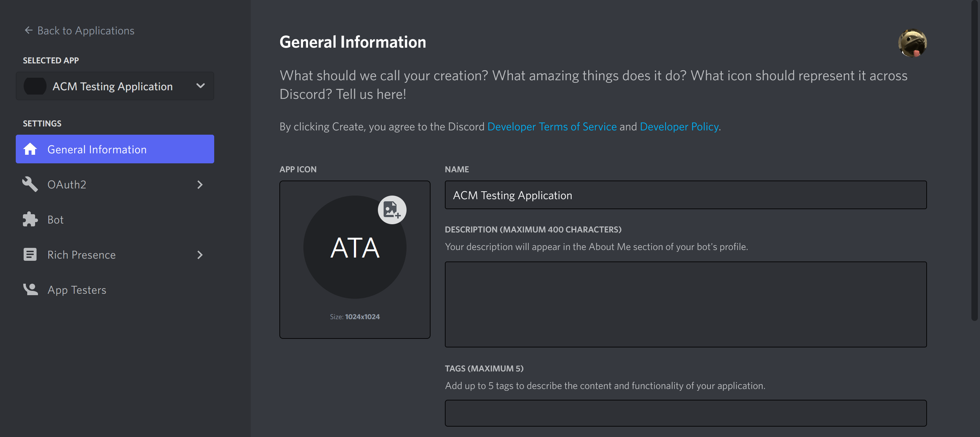Expand the OAuth2 submenu chevron

[200, 184]
